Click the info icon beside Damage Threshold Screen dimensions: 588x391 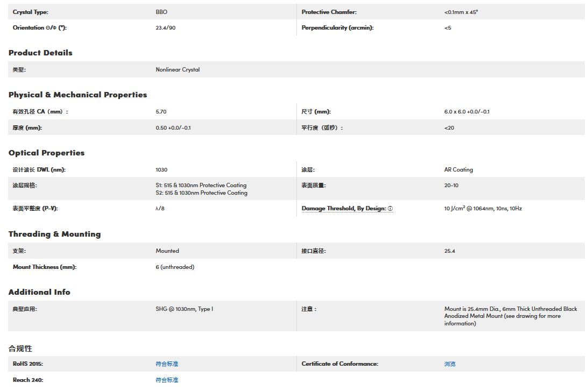(390, 209)
